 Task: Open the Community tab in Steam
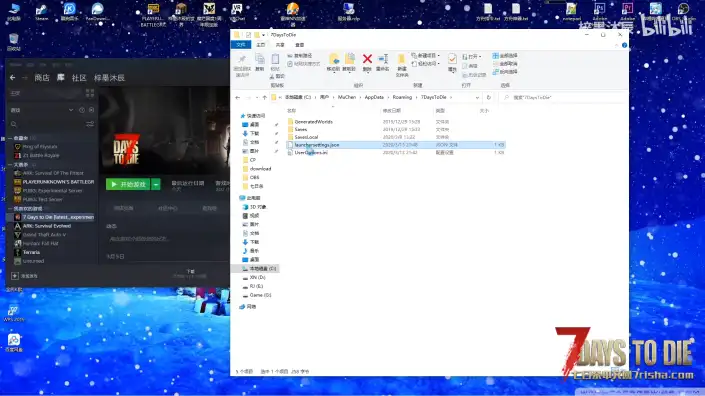79,78
